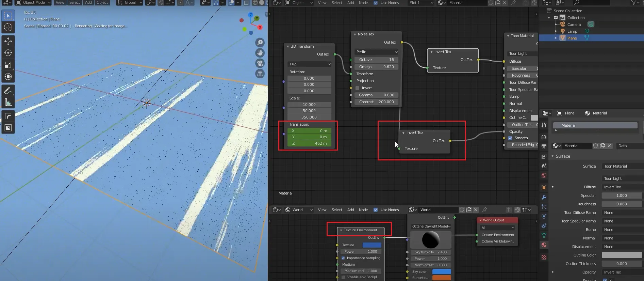The height and width of the screenshot is (281, 644).
Task: Click the Measure ruler tool
Action: pyautogui.click(x=8, y=103)
